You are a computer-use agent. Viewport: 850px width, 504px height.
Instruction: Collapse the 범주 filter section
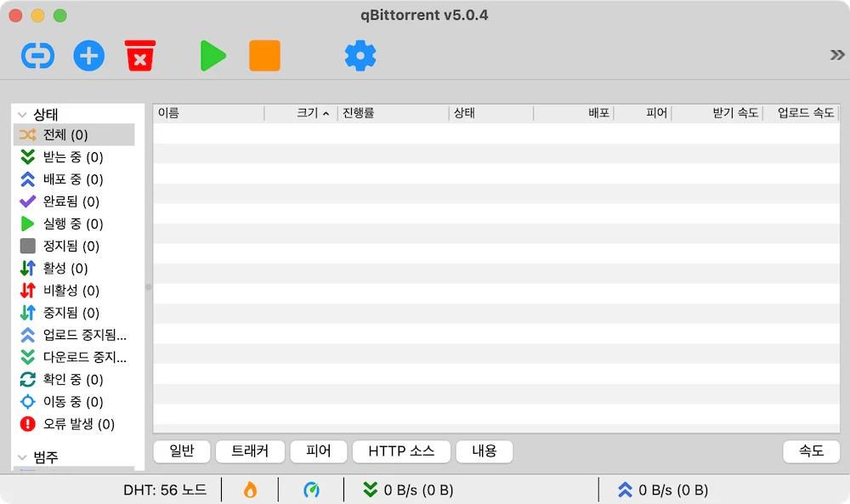coord(22,457)
